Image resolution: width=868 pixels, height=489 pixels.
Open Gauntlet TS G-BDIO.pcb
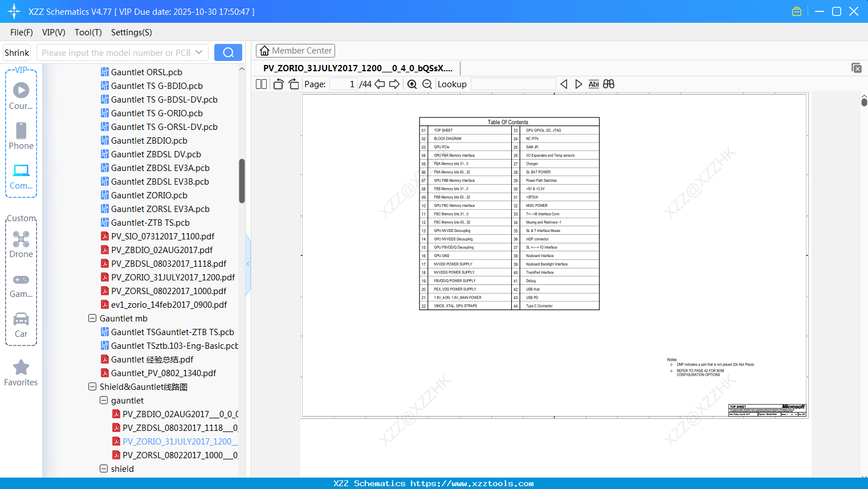pyautogui.click(x=157, y=86)
